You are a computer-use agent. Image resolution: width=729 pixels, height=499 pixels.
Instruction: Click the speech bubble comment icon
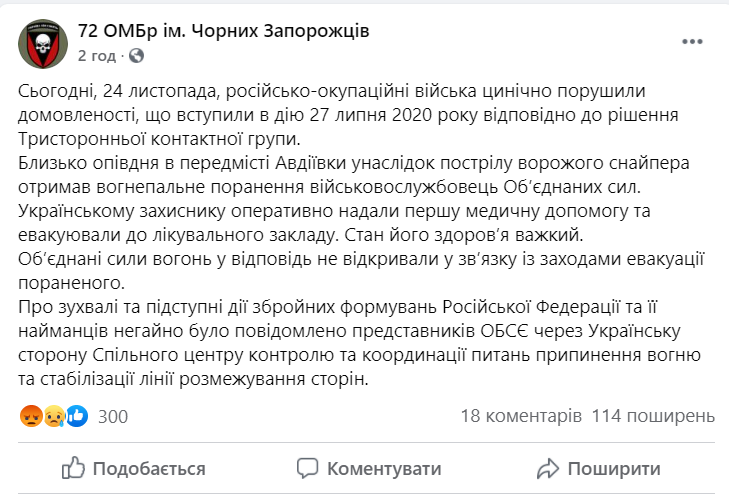(308, 468)
